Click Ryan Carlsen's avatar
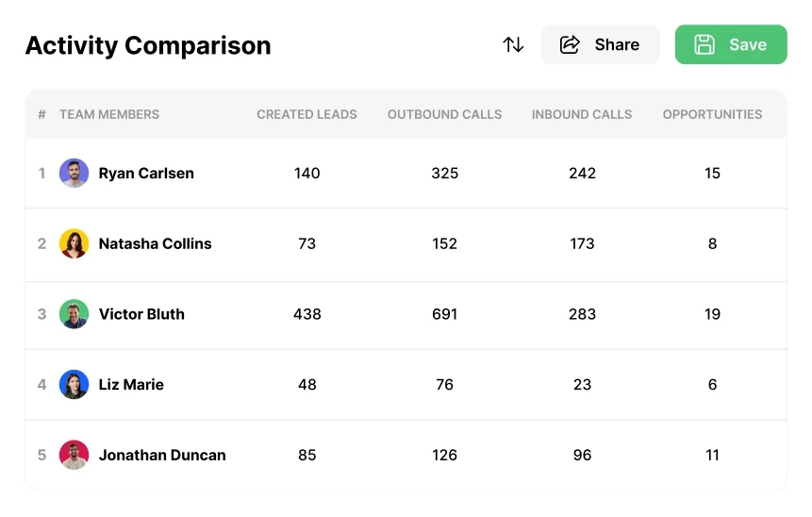 point(74,174)
